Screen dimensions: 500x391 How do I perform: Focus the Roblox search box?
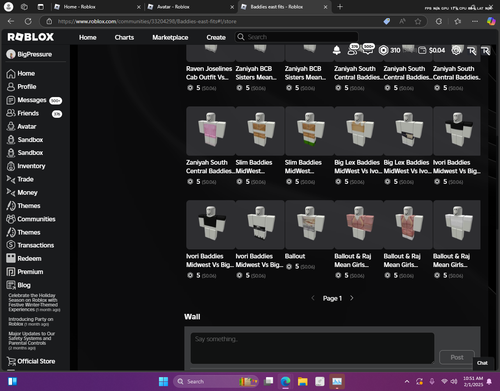tap(296, 37)
